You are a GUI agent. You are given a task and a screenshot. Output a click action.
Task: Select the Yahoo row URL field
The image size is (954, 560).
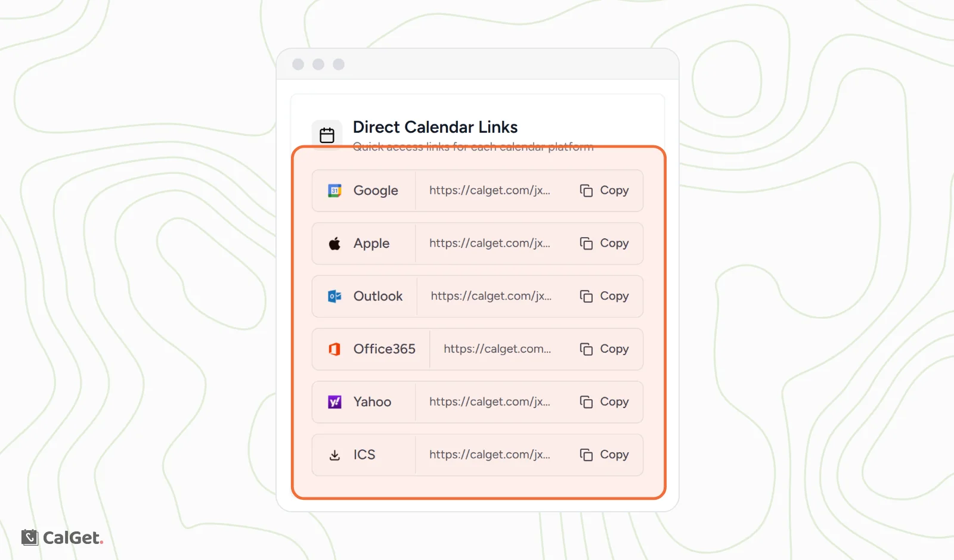click(x=490, y=402)
